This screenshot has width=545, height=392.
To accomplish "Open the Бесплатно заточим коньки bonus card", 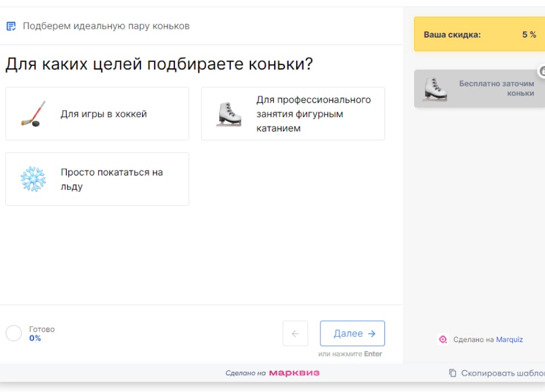I will [480, 87].
